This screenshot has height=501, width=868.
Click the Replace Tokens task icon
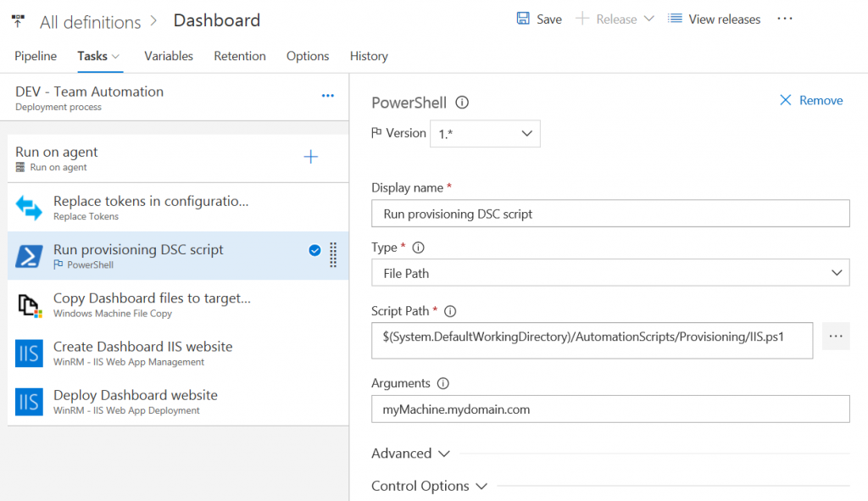click(29, 208)
